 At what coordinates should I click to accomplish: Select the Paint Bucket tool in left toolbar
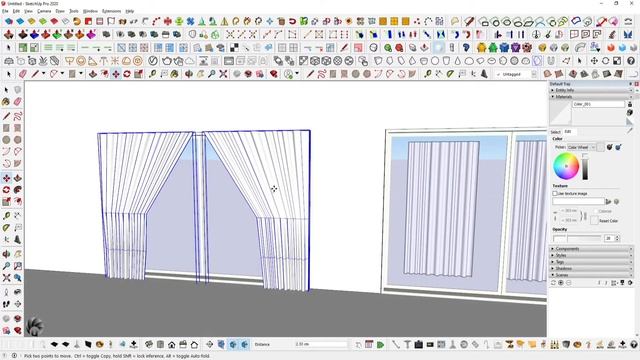coord(6,102)
